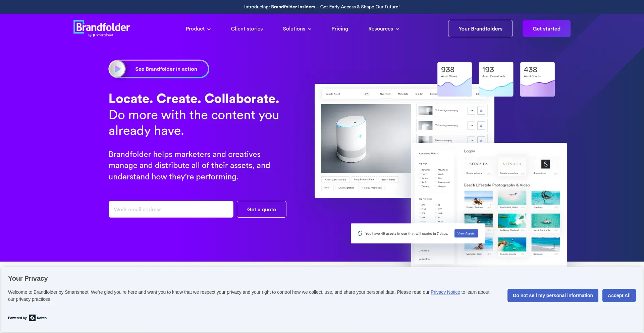Viewport: 644px width, 333px height.
Task: Open more options for second Voice-ring-macro.png
Action: coord(471,125)
